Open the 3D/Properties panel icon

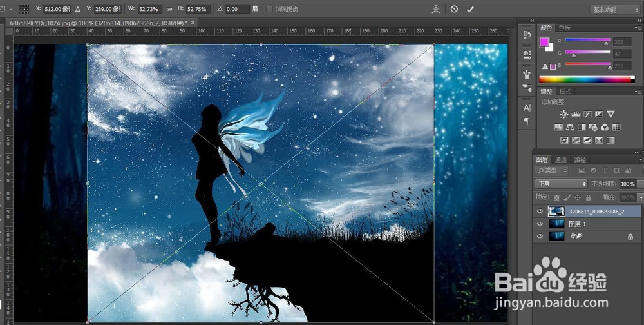point(527,54)
